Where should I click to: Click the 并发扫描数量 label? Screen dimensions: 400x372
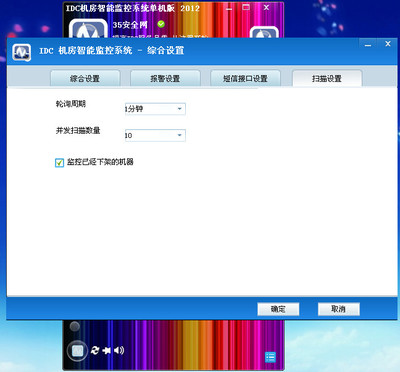[78, 130]
